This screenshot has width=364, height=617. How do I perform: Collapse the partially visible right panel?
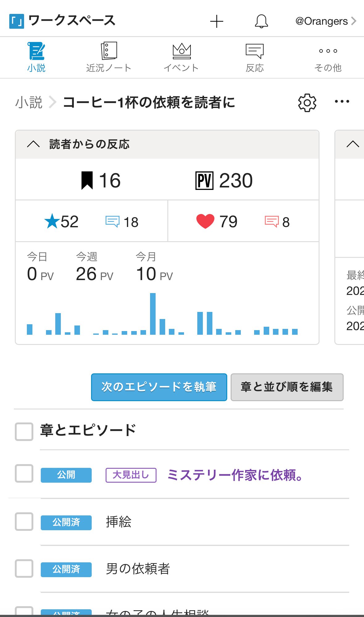click(x=353, y=144)
